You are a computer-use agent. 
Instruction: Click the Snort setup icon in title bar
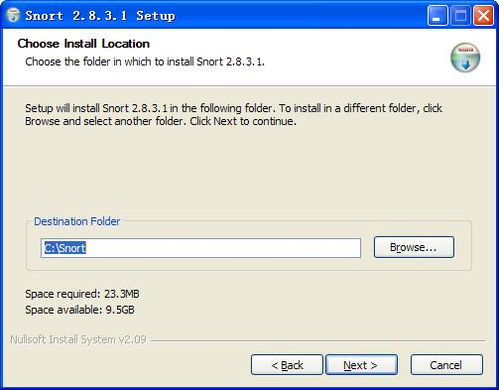click(x=13, y=16)
